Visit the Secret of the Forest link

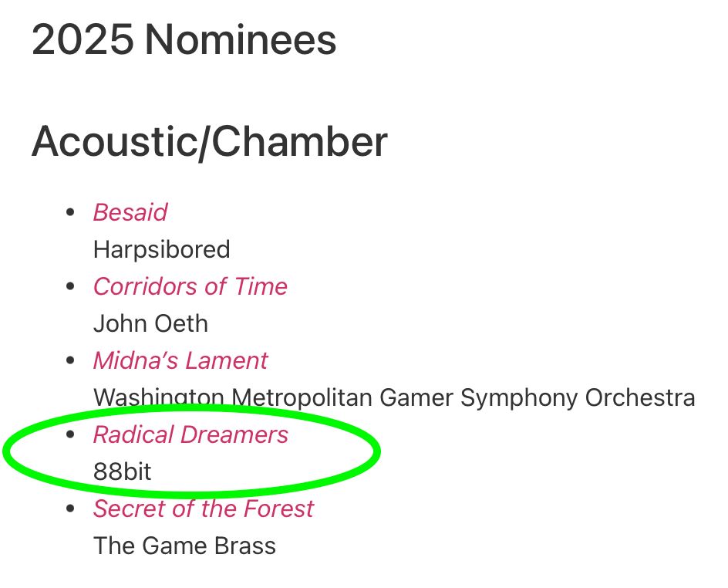tap(204, 509)
